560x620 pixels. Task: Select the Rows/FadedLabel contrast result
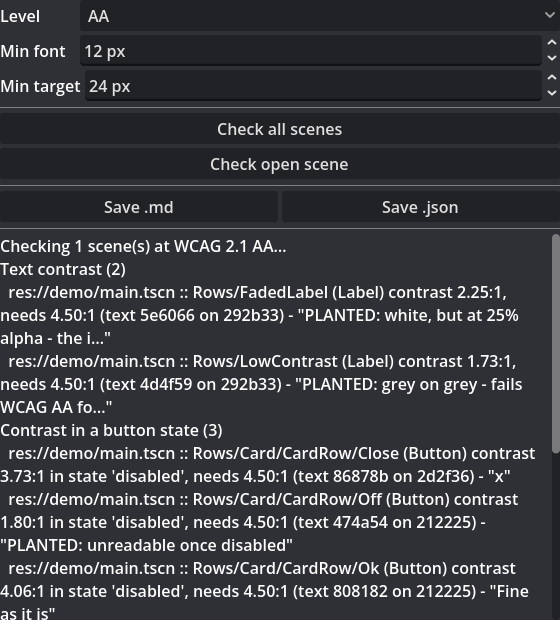tap(259, 316)
